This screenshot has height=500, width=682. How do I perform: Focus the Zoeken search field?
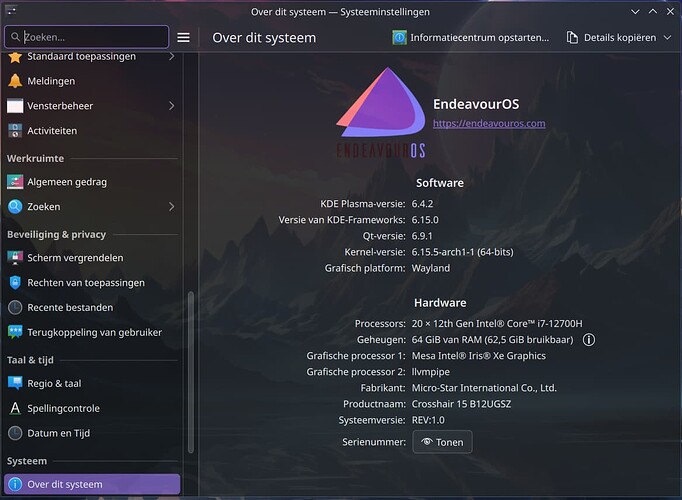(90, 37)
